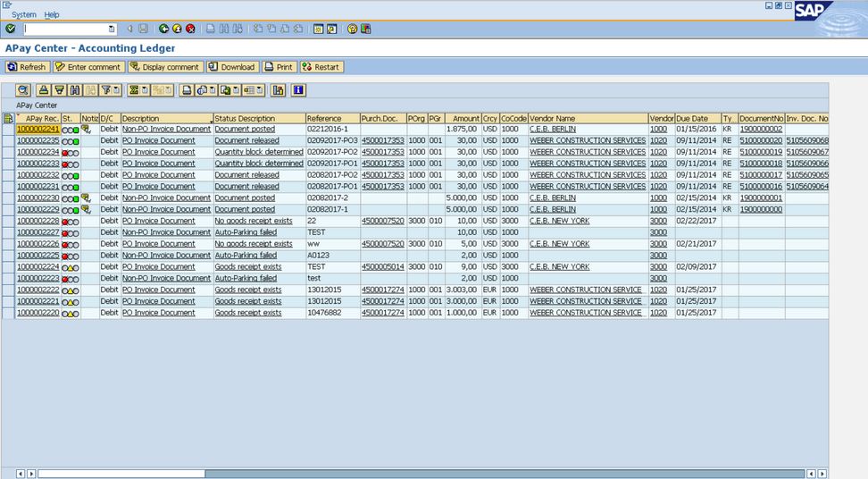Sort the grid in ascending order
The height and width of the screenshot is (479, 868).
tap(44, 89)
